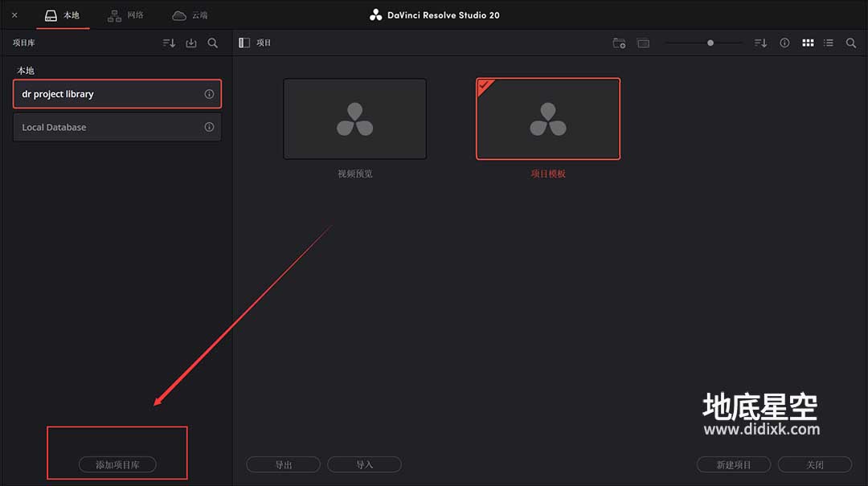Switch projects to list view

pyautogui.click(x=829, y=43)
